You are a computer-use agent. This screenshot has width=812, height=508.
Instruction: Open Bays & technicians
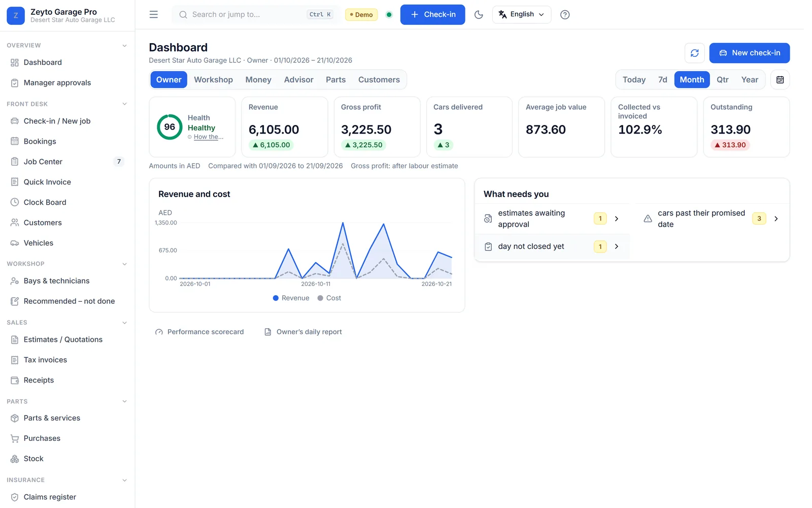[67, 281]
